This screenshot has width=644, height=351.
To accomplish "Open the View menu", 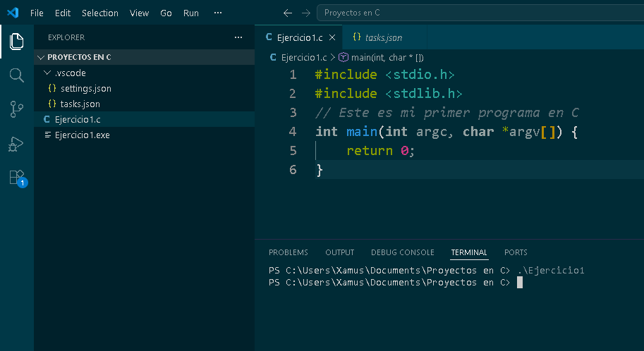I will pos(139,13).
